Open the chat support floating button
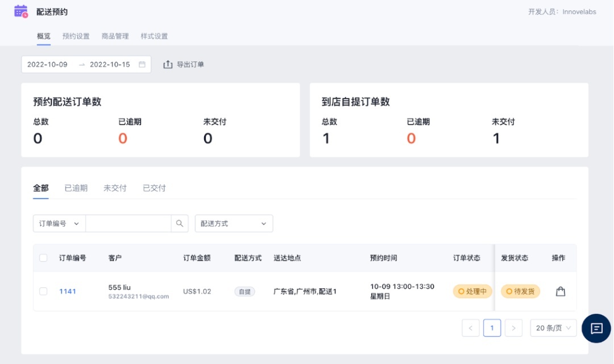Image resolution: width=614 pixels, height=364 pixels. point(596,328)
